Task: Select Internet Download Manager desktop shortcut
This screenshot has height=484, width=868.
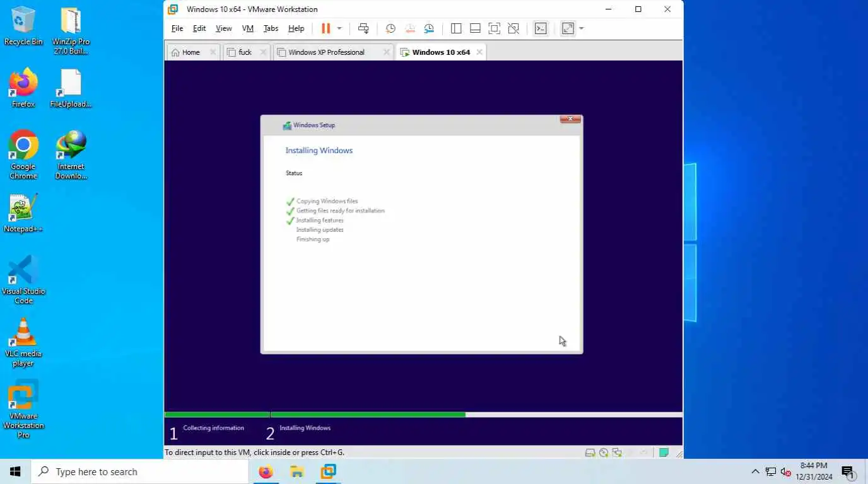Action: [x=71, y=155]
